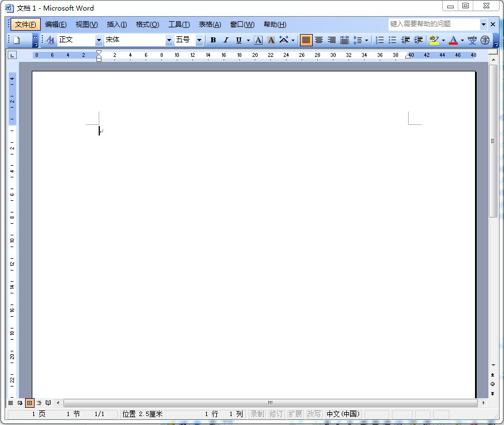Viewport: 504px width, 425px height.
Task: Click the phonetic guide (wén) icon
Action: click(x=472, y=40)
